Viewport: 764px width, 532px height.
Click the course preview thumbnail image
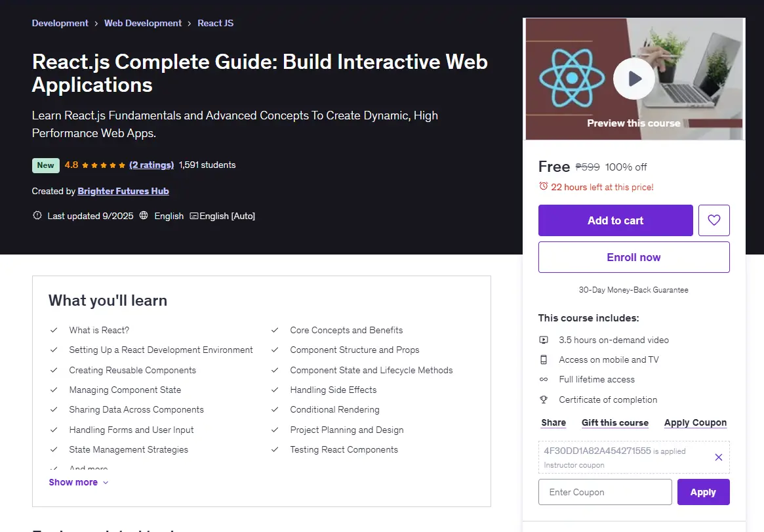[x=634, y=79]
